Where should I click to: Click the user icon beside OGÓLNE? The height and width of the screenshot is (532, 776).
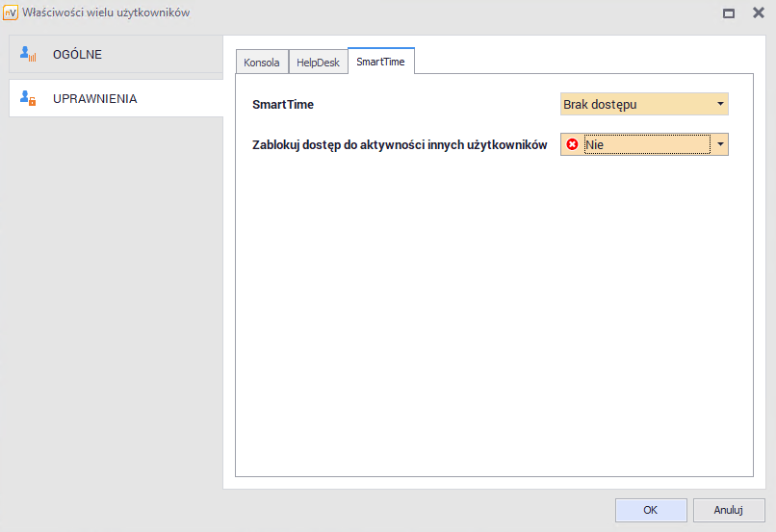(28, 55)
